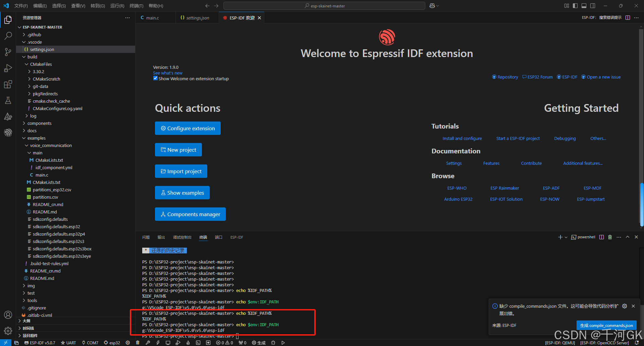The height and width of the screenshot is (346, 644).
Task: Click the ESP-IDF v5.0.7 version in status bar
Action: pos(40,343)
